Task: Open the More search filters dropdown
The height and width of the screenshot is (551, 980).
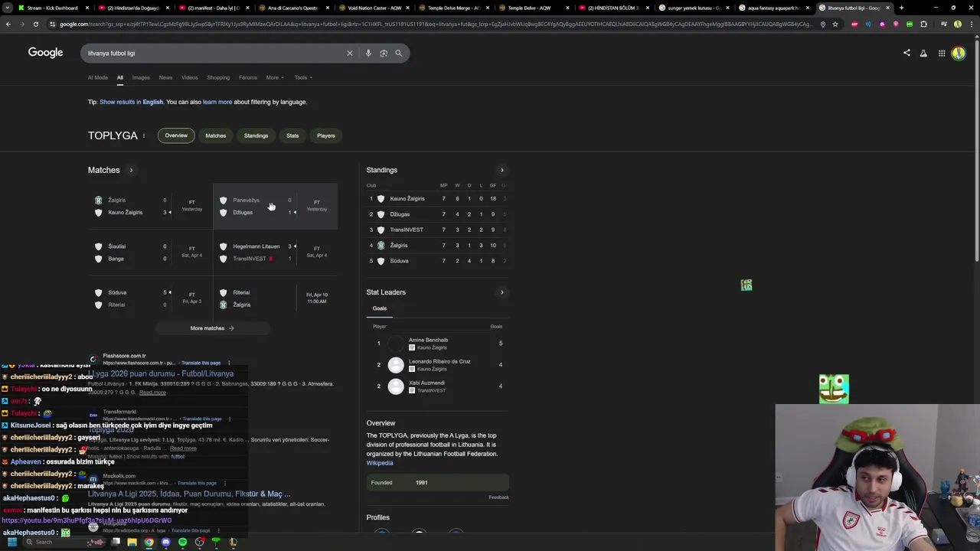Action: [x=274, y=77]
